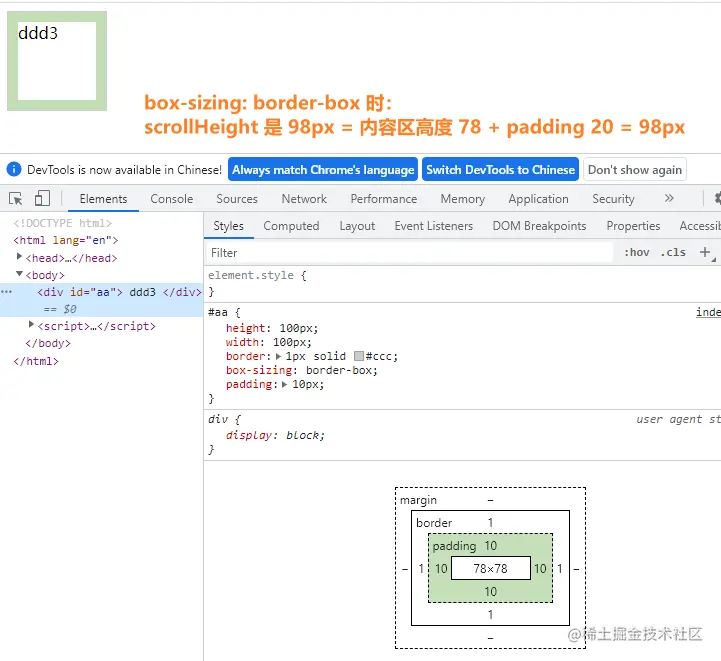Viewport: 721px width, 661px height.
Task: Expand the head element node
Action: pyautogui.click(x=19, y=256)
